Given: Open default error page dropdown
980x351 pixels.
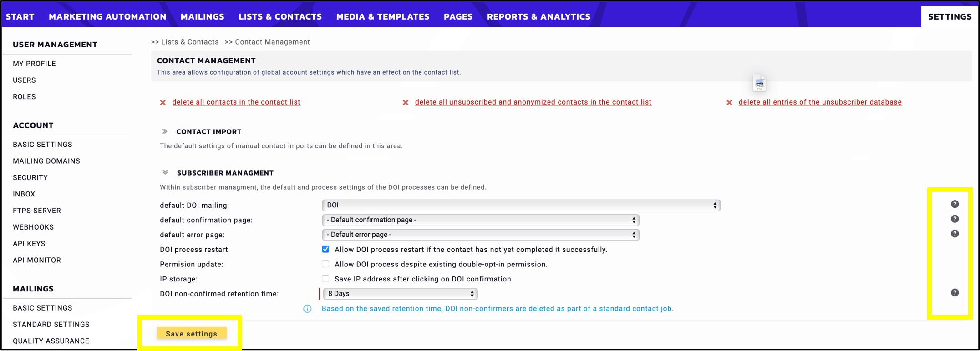Looking at the screenshot, I should (480, 235).
